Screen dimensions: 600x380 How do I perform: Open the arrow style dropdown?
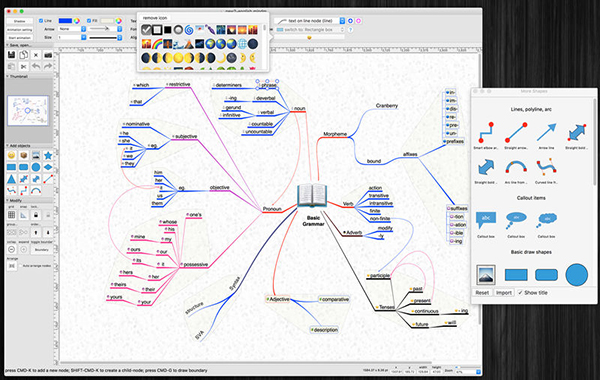point(105,29)
